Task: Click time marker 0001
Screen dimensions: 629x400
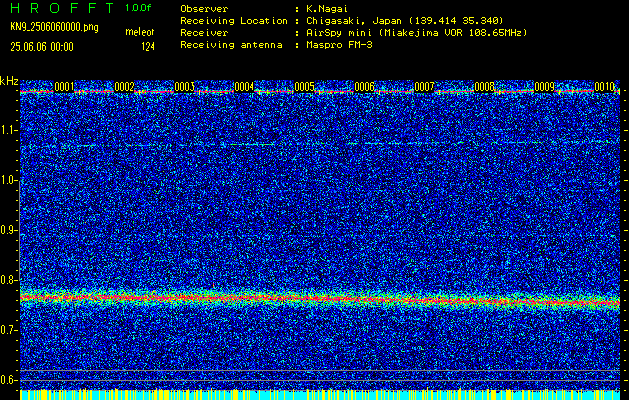Action: pyautogui.click(x=64, y=87)
